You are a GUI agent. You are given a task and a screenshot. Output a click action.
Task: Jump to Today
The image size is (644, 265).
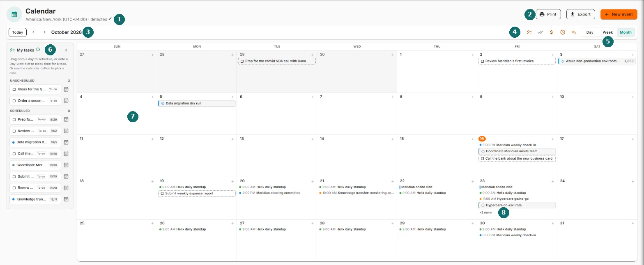(18, 32)
